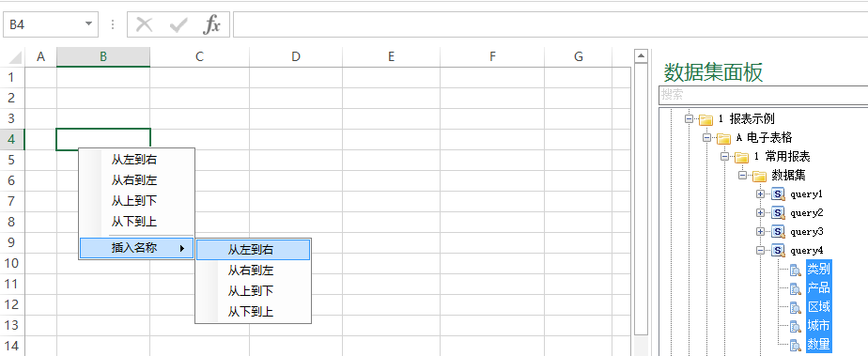Select 从上到下 in the first context menu
Image resolution: width=868 pixels, height=356 pixels.
pyautogui.click(x=136, y=201)
